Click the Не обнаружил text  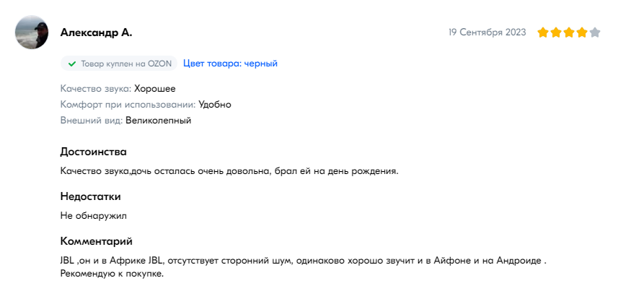pyautogui.click(x=94, y=216)
